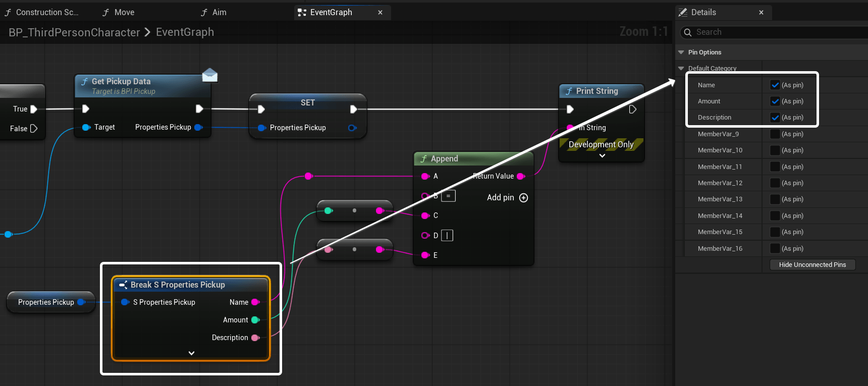Click the green Amount output pin
Viewport: 868px width, 386px height.
255,320
